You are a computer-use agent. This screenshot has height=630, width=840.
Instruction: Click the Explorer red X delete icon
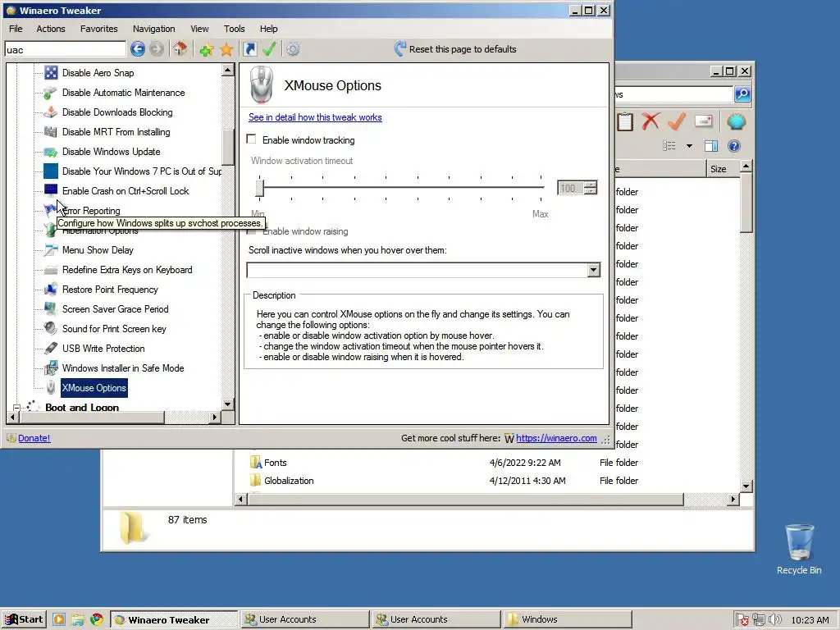click(651, 121)
